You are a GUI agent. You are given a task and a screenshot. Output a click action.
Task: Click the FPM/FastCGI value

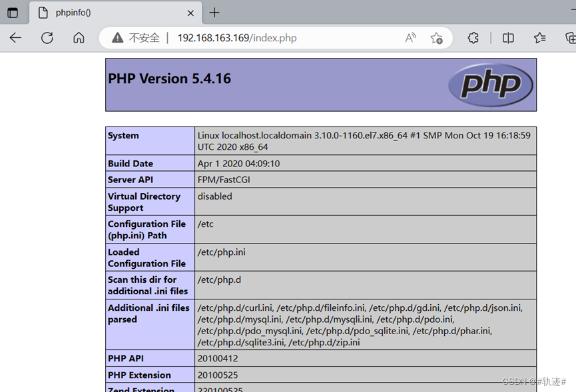[x=224, y=180]
